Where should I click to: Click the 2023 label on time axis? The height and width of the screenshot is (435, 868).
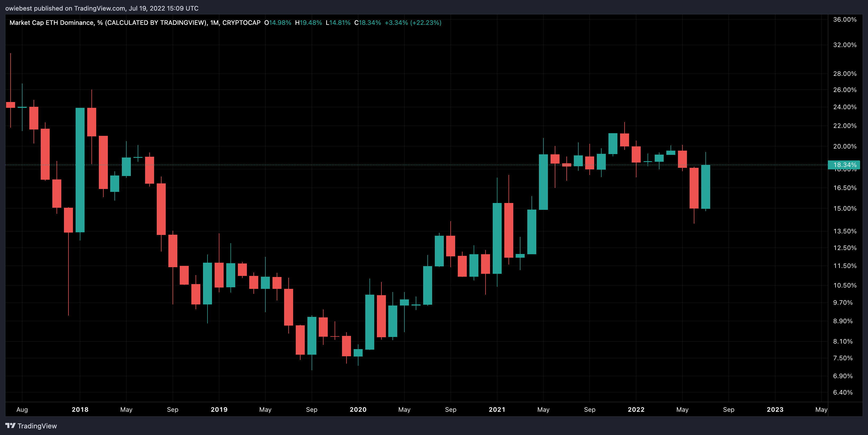point(775,409)
